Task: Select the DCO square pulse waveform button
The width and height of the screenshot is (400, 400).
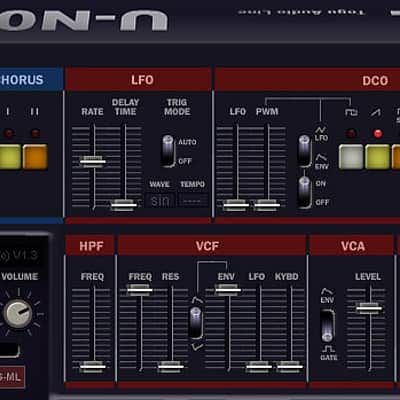Action: point(351,157)
